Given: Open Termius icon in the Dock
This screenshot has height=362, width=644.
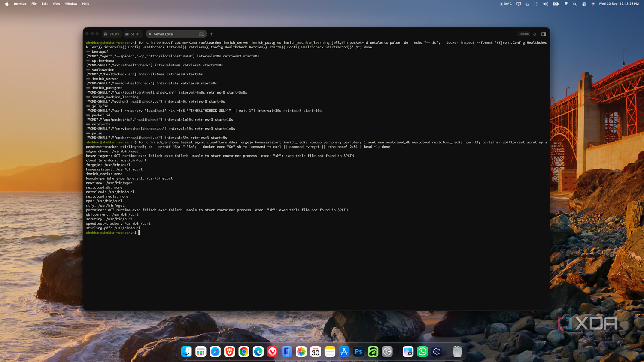Looking at the screenshot, I should pos(437,352).
